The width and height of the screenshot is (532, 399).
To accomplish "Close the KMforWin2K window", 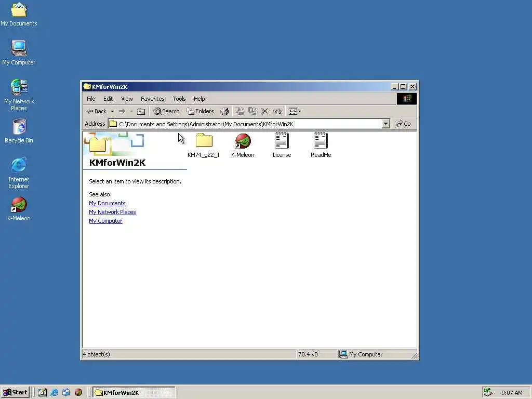I will (x=413, y=87).
